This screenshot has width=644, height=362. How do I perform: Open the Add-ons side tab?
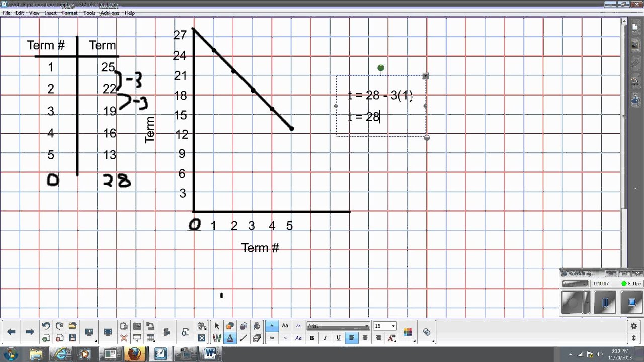635,99
